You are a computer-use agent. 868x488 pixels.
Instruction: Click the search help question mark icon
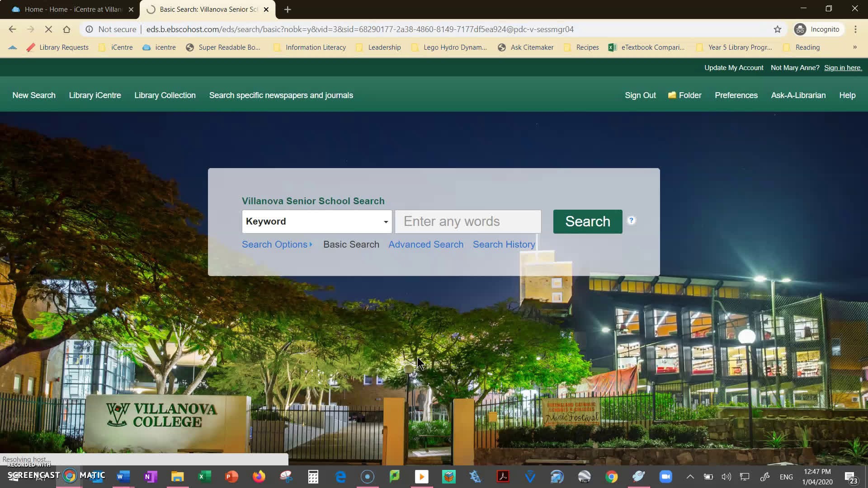pyautogui.click(x=631, y=221)
